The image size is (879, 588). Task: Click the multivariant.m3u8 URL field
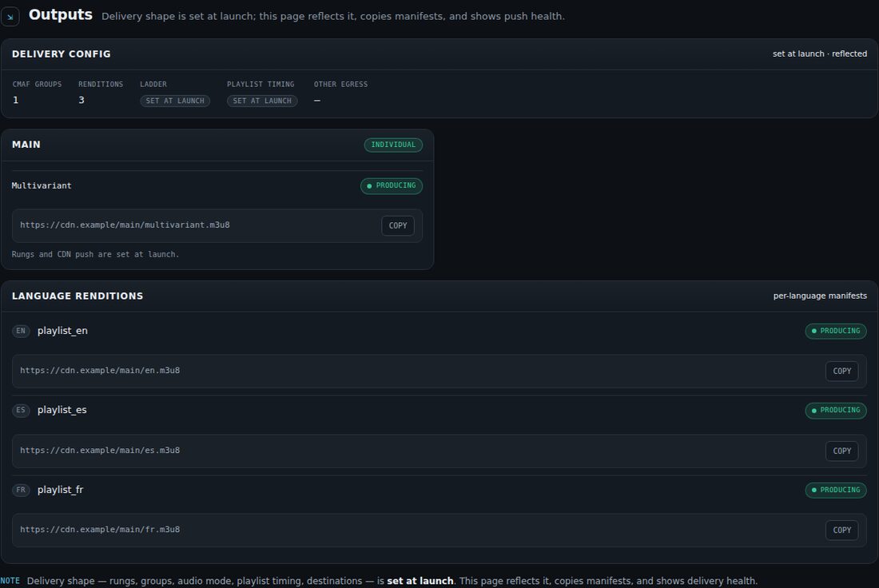(217, 225)
